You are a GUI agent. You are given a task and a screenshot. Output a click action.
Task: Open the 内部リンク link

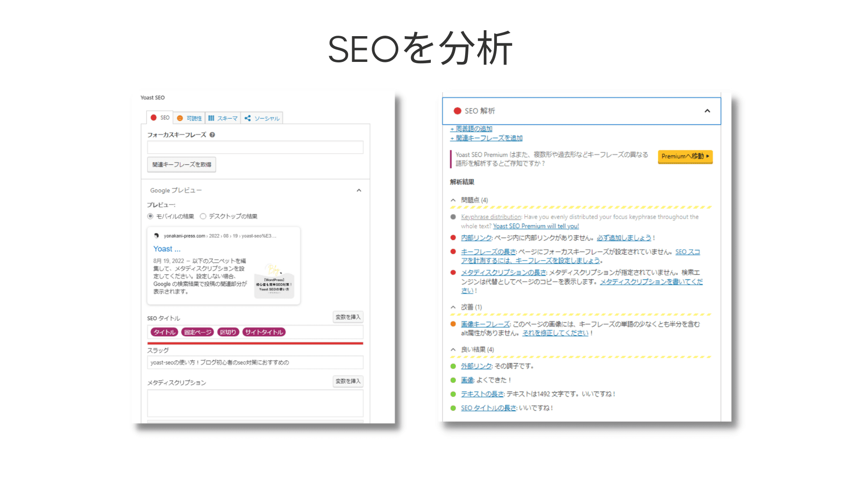click(x=476, y=238)
